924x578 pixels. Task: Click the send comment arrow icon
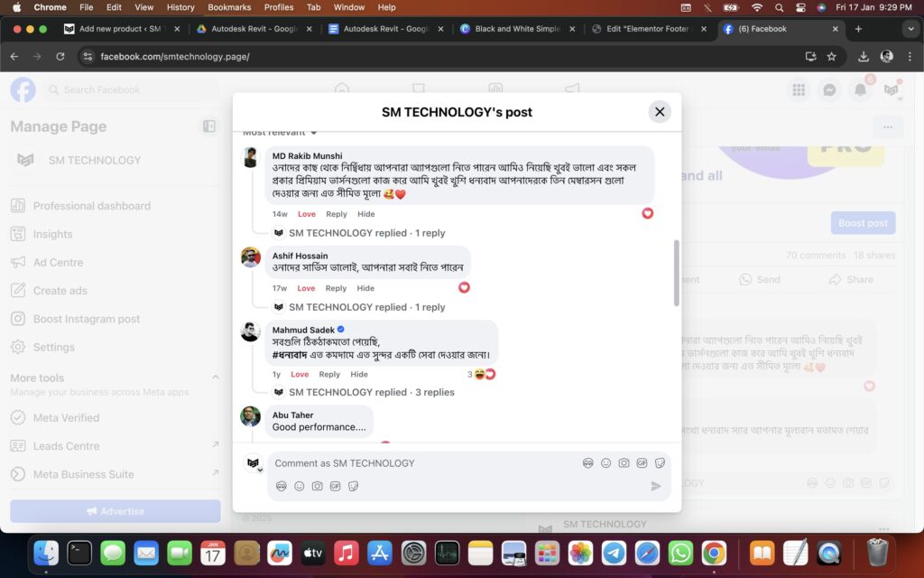(x=656, y=486)
